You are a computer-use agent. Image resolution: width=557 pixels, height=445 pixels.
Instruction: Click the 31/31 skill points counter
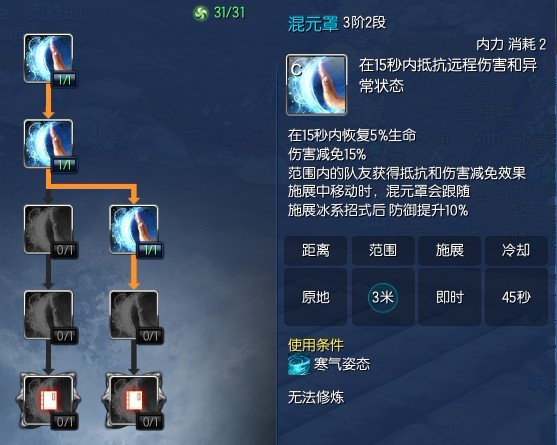click(229, 13)
